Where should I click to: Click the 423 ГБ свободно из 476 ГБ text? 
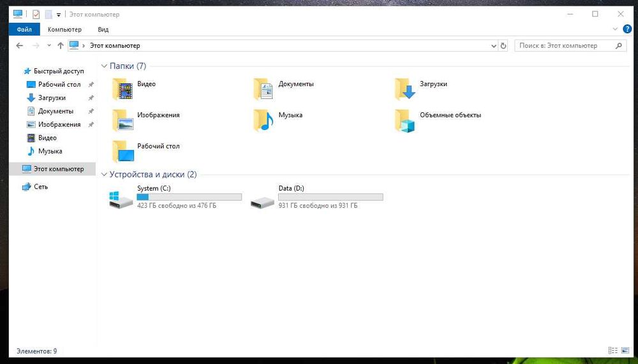click(x=177, y=205)
